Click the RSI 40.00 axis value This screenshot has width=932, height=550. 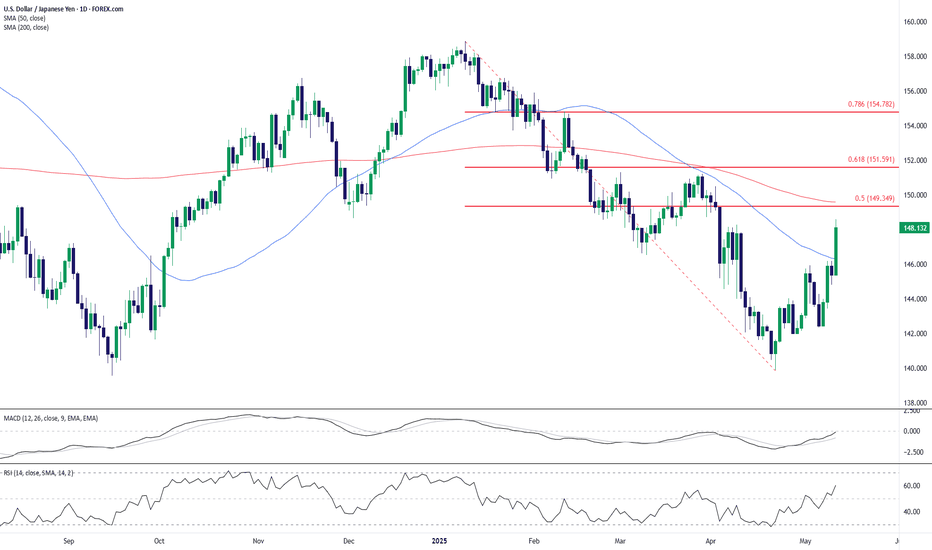912,511
